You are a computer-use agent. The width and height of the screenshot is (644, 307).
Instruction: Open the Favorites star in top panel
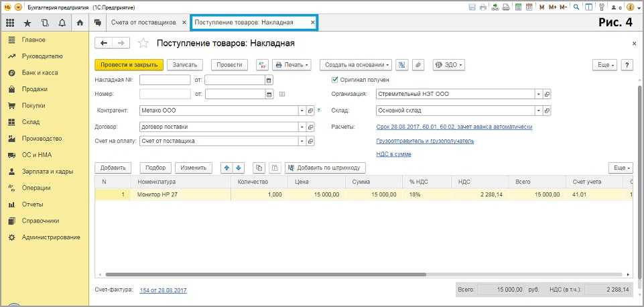click(x=27, y=23)
